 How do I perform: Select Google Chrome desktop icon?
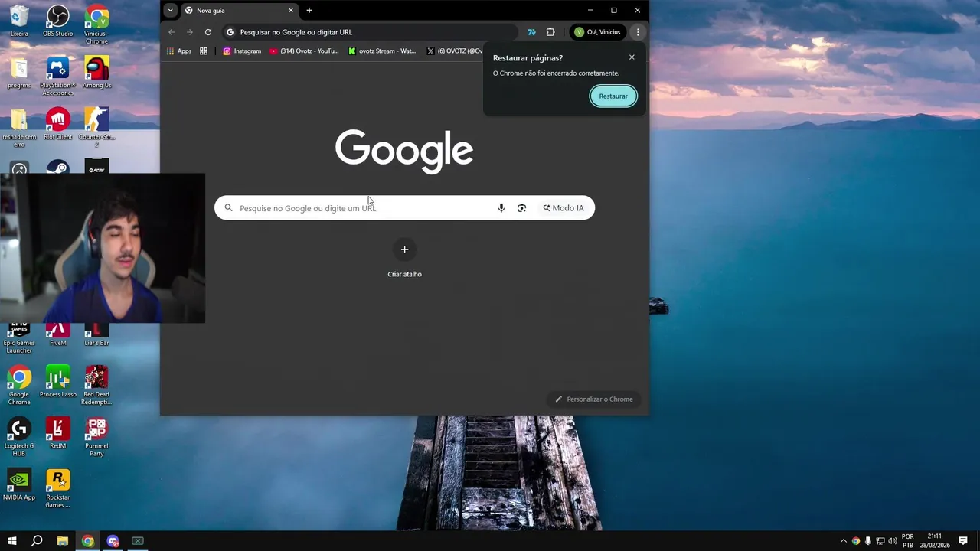(x=19, y=386)
